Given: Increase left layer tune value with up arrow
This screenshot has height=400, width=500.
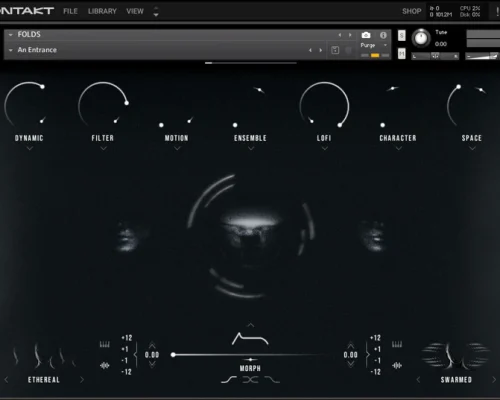Looking at the screenshot, I should [x=152, y=345].
